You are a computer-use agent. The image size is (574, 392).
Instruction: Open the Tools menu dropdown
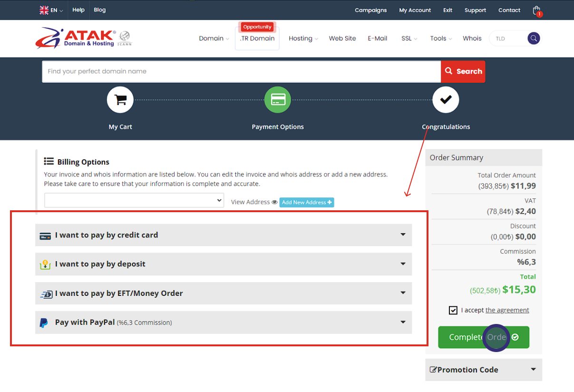tap(441, 39)
